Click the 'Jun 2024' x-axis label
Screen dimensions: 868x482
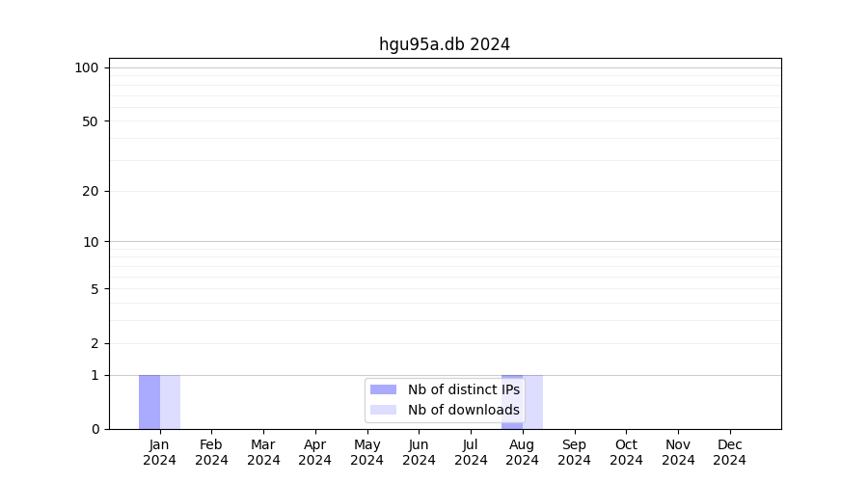419,452
